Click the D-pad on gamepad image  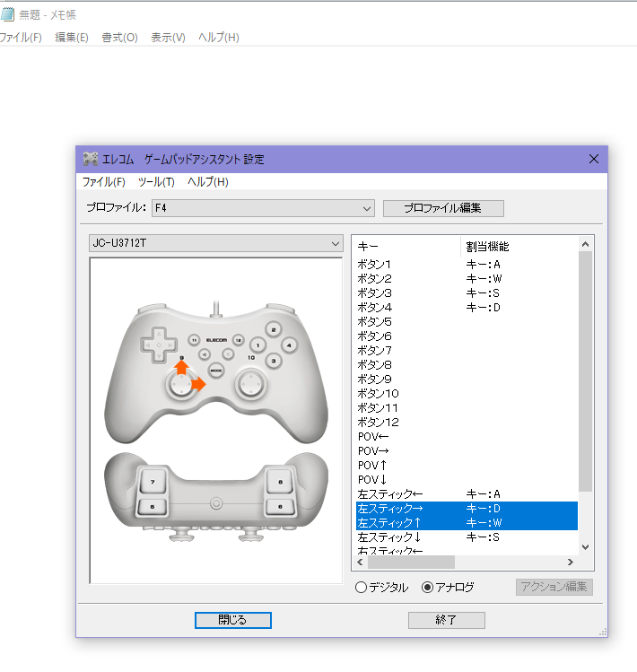click(159, 345)
